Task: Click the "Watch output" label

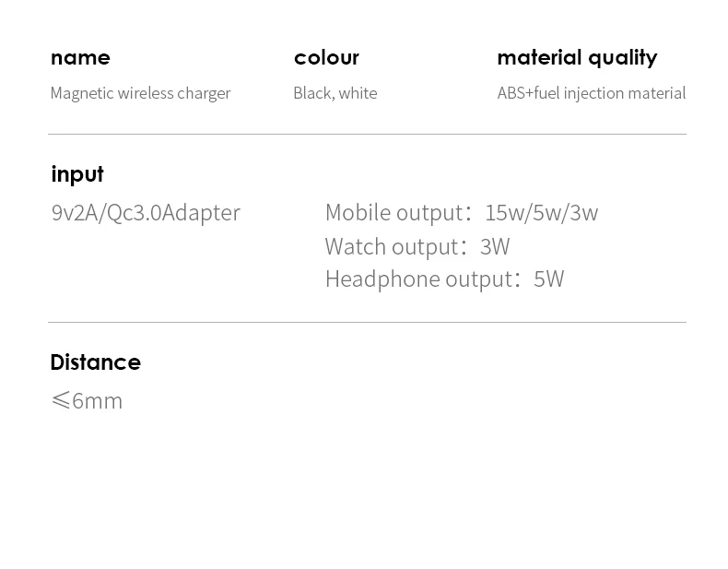Action: [x=392, y=246]
